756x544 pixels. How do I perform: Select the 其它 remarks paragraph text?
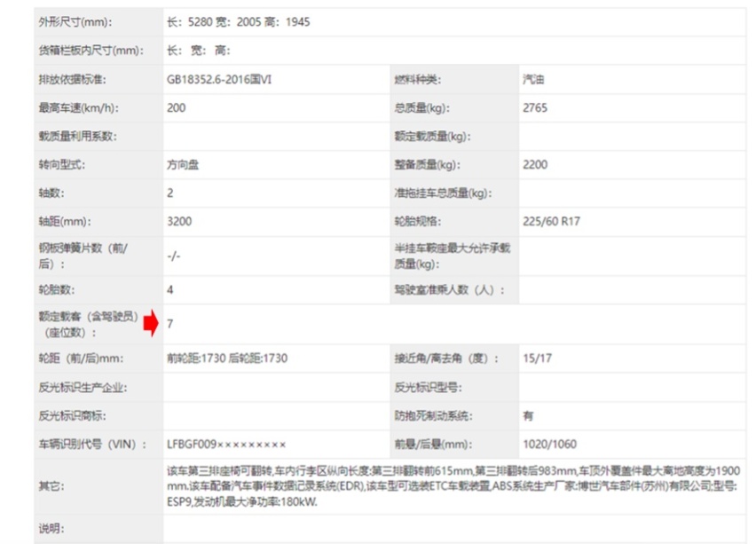453,486
